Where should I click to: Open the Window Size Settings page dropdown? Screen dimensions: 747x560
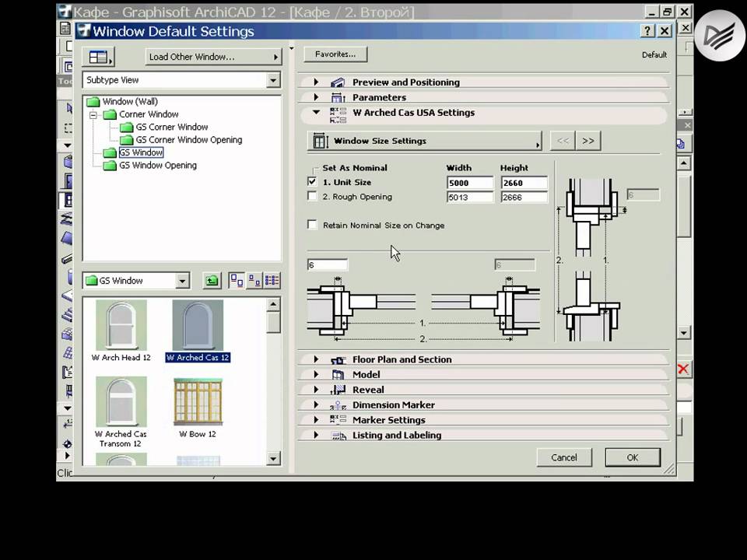(425, 141)
